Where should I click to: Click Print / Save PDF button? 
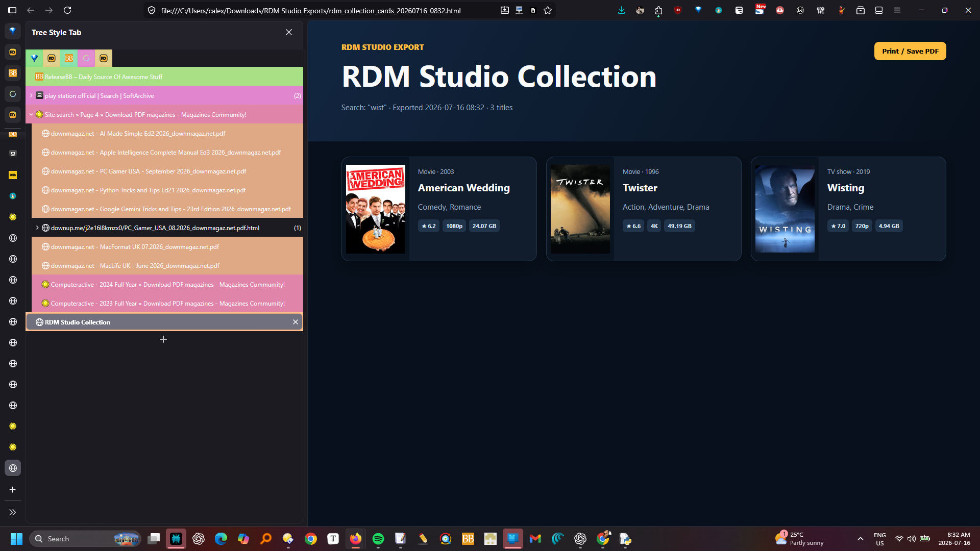(x=910, y=51)
